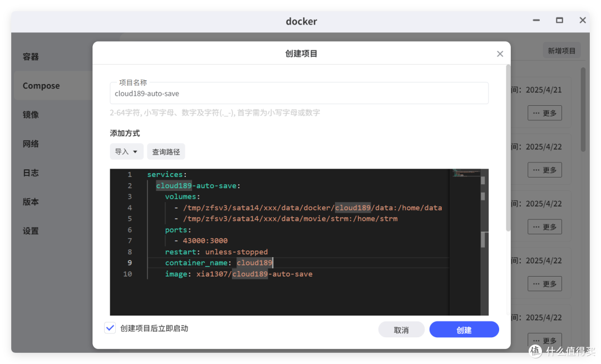Image resolution: width=601 pixels, height=364 pixels.
Task: Click 'restart: unless-stopped' line
Action: (216, 252)
